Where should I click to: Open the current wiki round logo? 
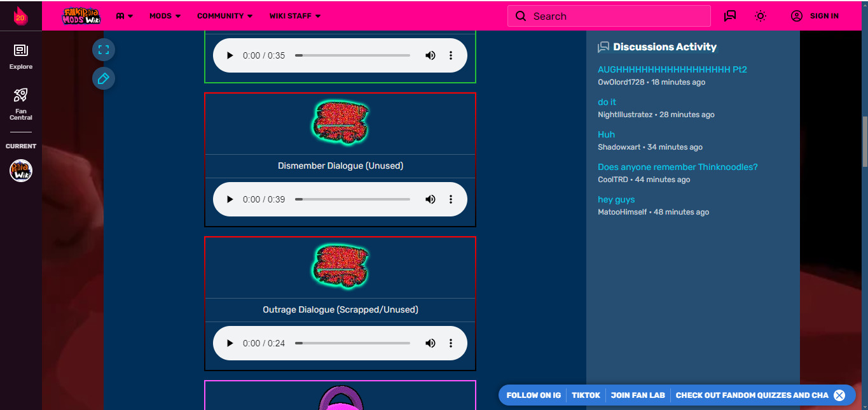pyautogui.click(x=21, y=171)
